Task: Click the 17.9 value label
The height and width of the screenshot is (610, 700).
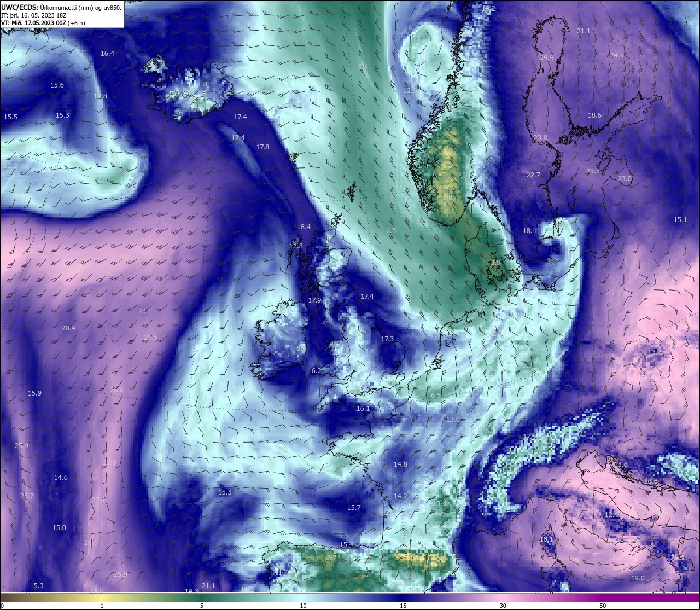Action: tap(314, 300)
